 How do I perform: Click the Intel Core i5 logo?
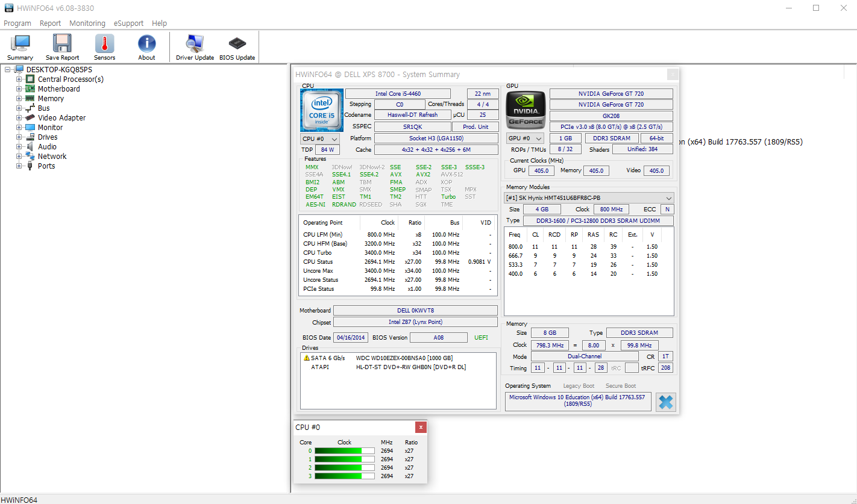click(322, 110)
